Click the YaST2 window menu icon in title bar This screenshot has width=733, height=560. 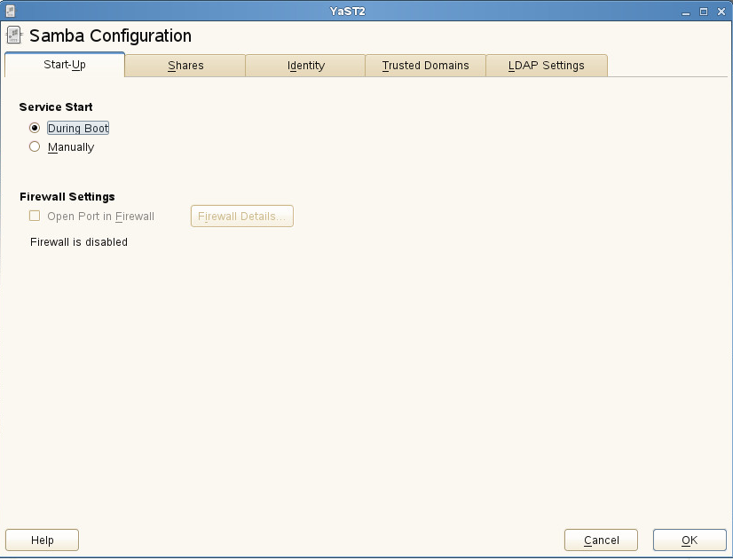(x=11, y=11)
